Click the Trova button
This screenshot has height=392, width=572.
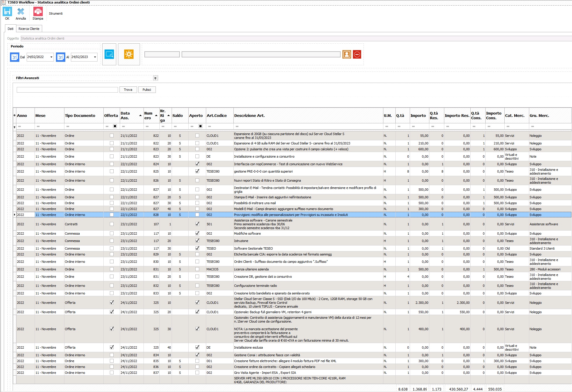pyautogui.click(x=128, y=90)
